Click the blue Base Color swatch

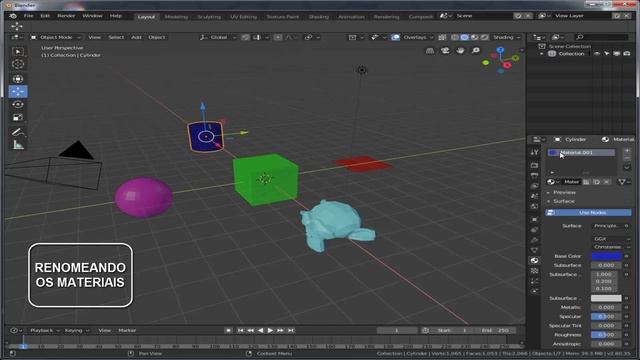[606, 256]
